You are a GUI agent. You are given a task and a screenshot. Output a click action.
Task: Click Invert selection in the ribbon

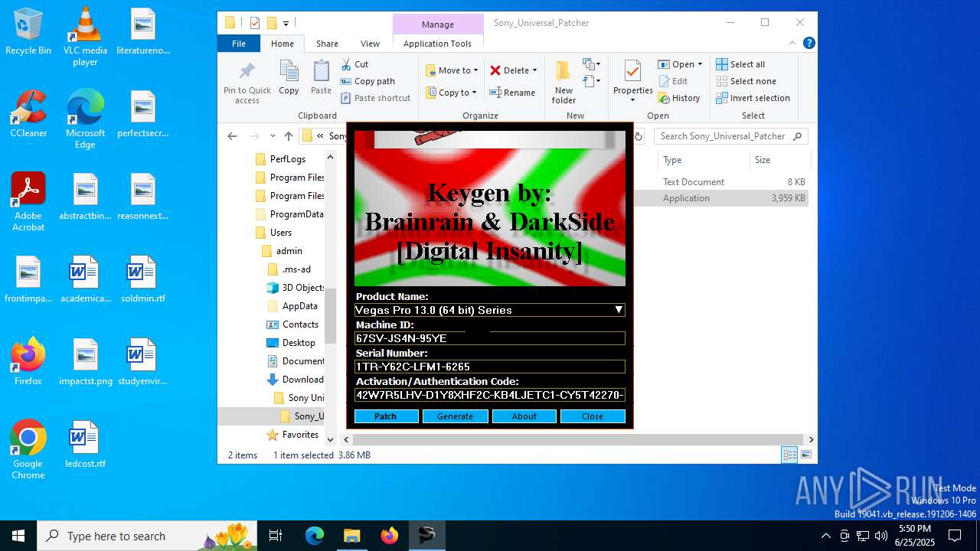[x=753, y=98]
